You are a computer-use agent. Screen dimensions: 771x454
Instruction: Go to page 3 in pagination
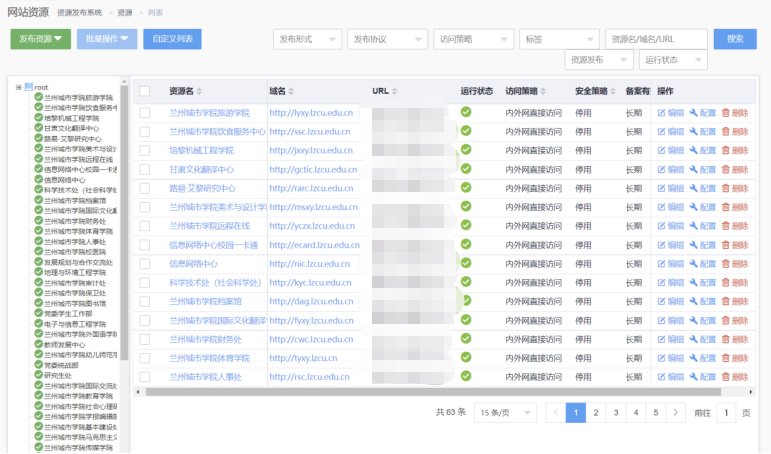click(615, 412)
